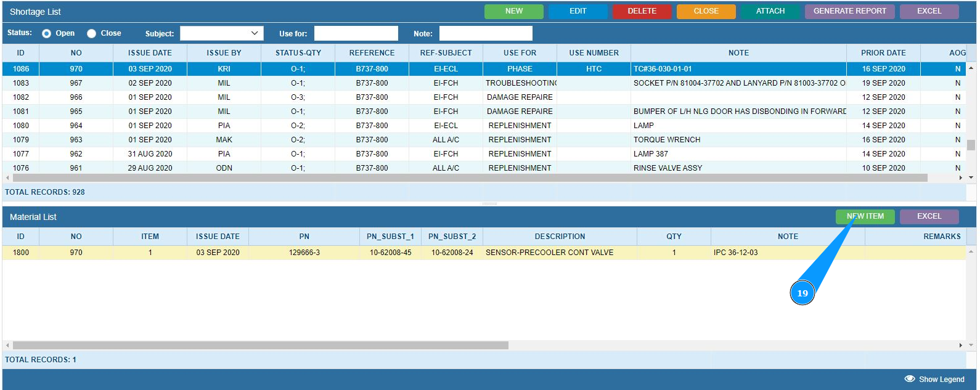Viewport: 980px width, 390px height.
Task: Sort by REF-SUBJECT column header
Action: tap(446, 53)
